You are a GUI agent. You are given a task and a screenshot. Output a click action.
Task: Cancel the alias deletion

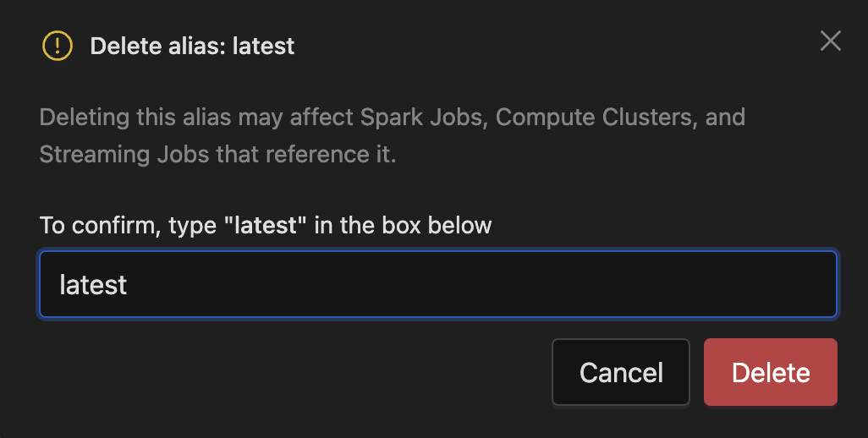point(621,373)
